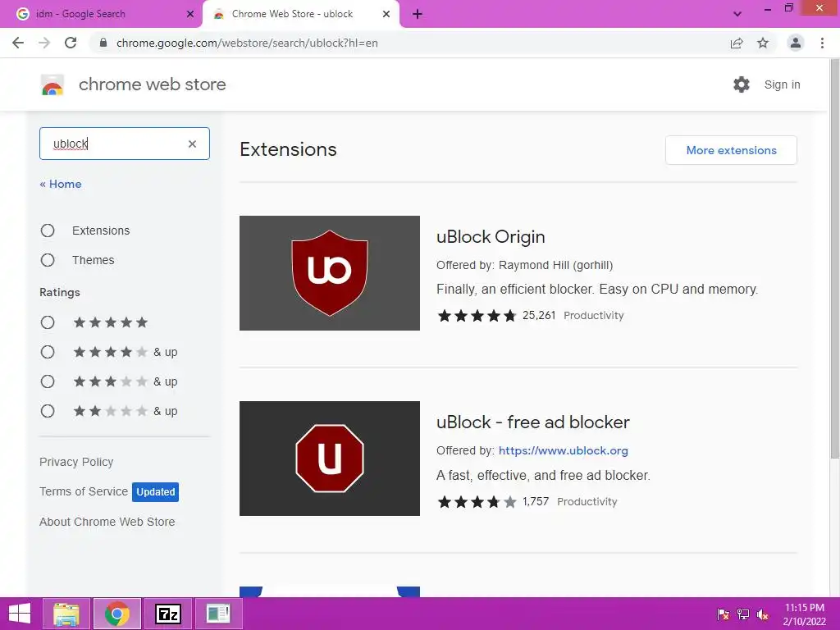Filter by four stars & up
Image resolution: width=840 pixels, height=630 pixels.
click(x=48, y=352)
